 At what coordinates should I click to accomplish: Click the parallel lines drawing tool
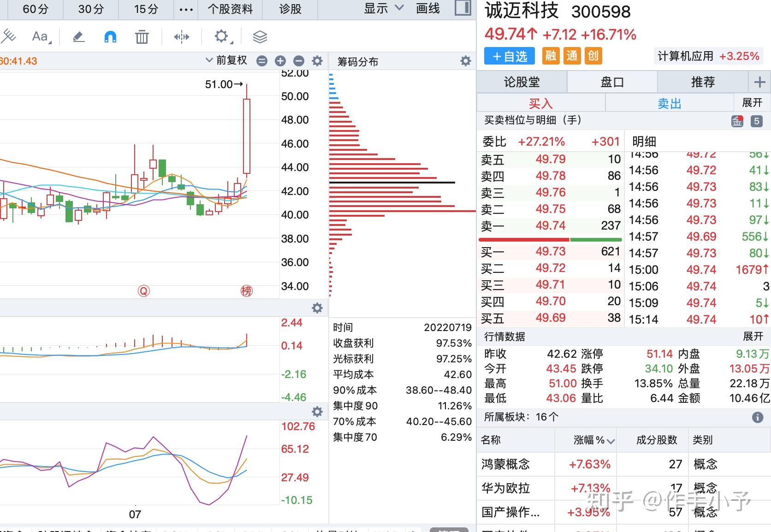pyautogui.click(x=7, y=36)
